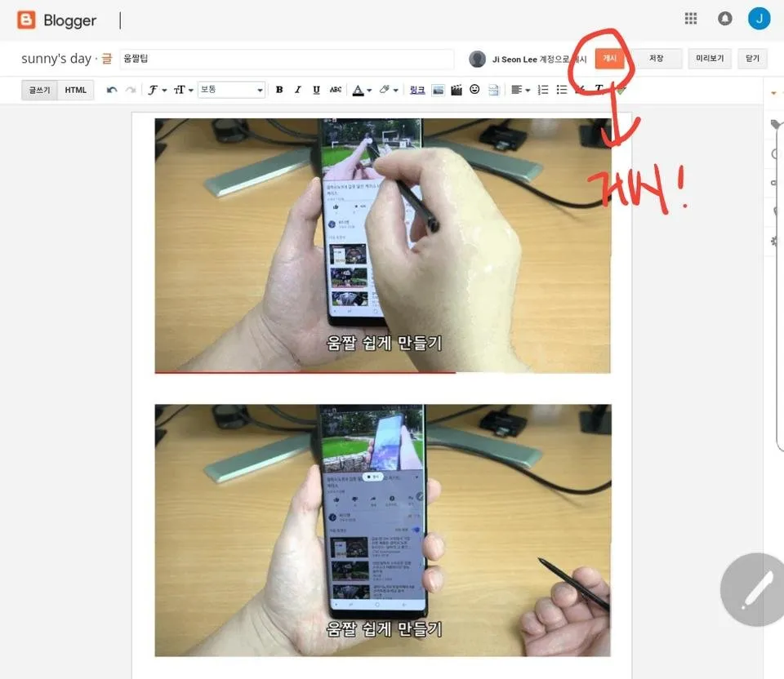The image size is (784, 679).
Task: Open the 보통 paragraph format dropdown
Action: point(231,90)
